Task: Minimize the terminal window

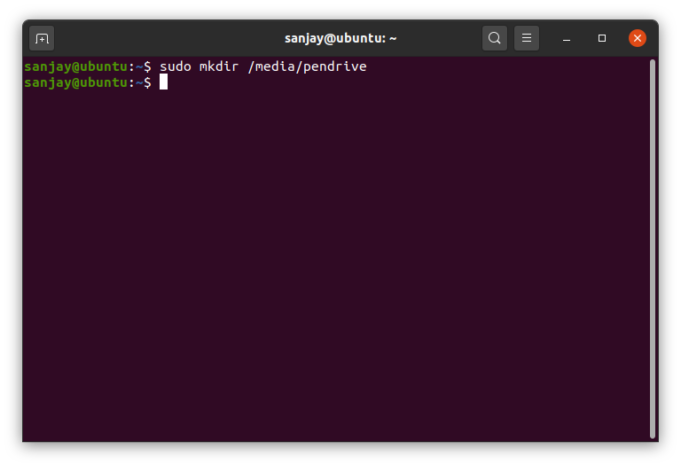Action: point(566,39)
